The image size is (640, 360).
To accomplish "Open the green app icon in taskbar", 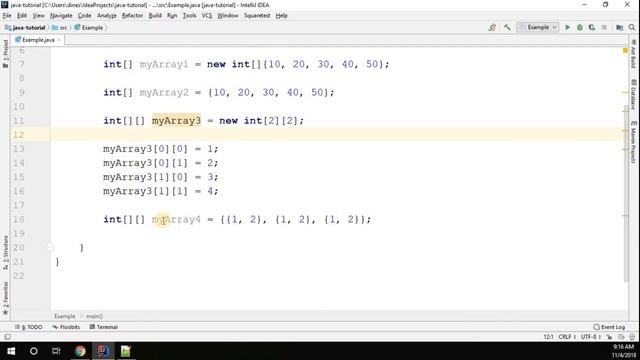I will tap(126, 351).
